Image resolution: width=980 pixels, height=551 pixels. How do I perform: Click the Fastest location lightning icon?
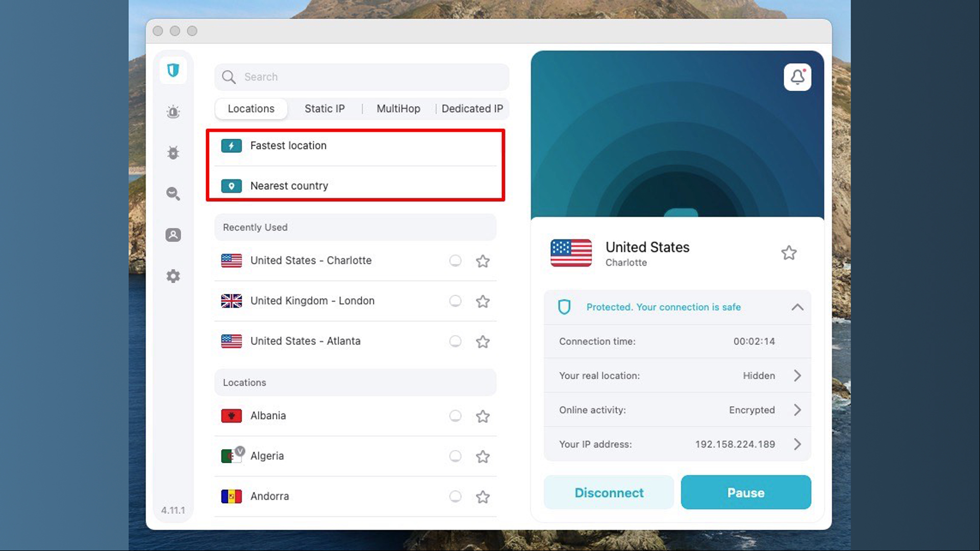[231, 146]
